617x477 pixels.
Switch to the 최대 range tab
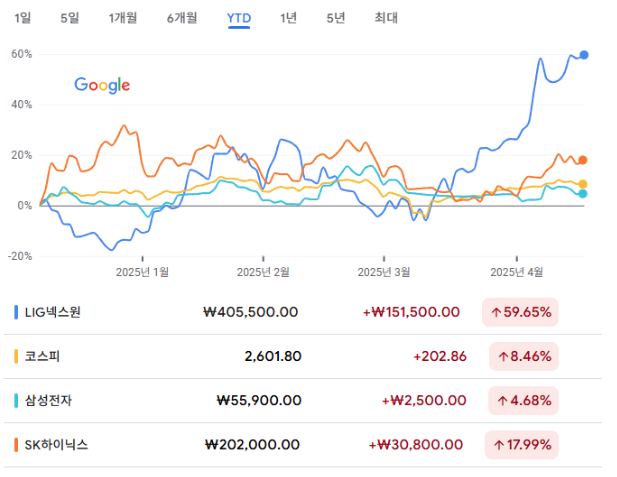click(x=386, y=18)
